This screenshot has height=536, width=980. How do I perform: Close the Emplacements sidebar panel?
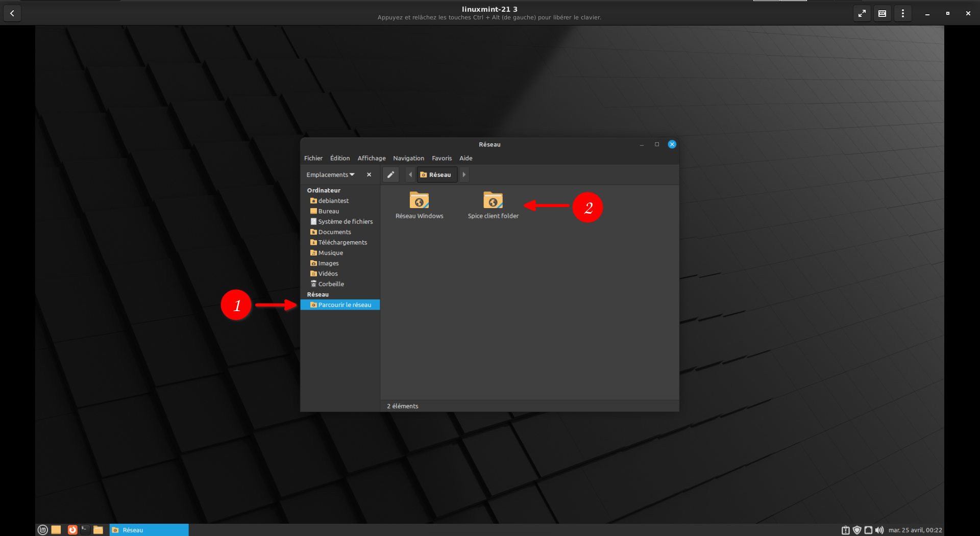click(x=369, y=174)
